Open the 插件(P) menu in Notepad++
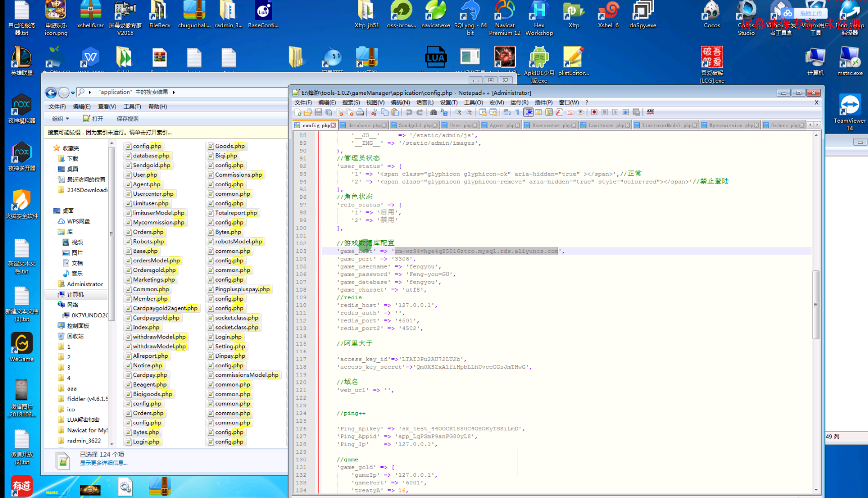The height and width of the screenshot is (498, 868). pyautogui.click(x=543, y=102)
